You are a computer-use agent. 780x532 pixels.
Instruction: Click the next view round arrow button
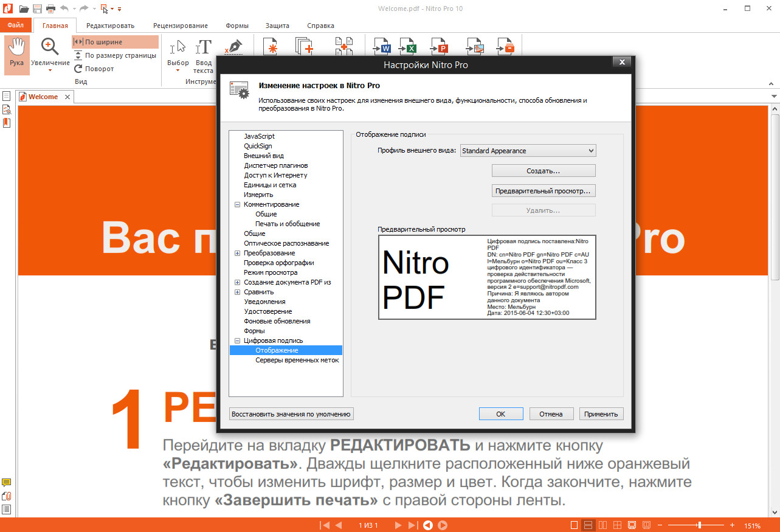(443, 525)
